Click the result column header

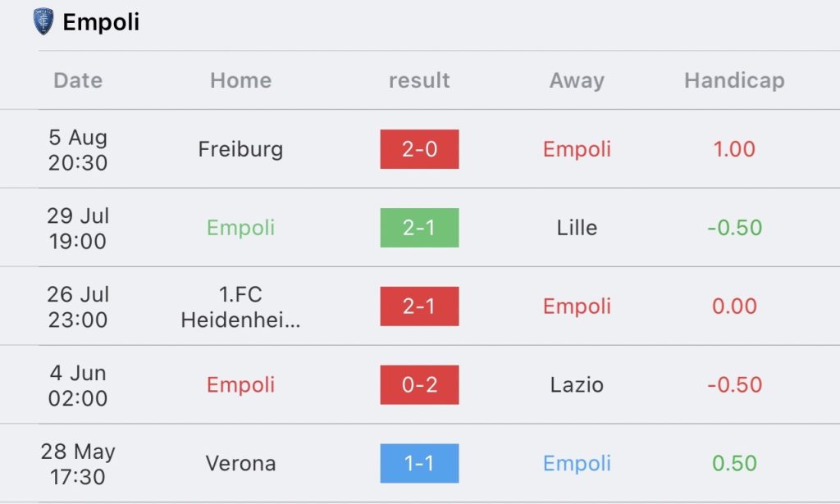click(419, 80)
